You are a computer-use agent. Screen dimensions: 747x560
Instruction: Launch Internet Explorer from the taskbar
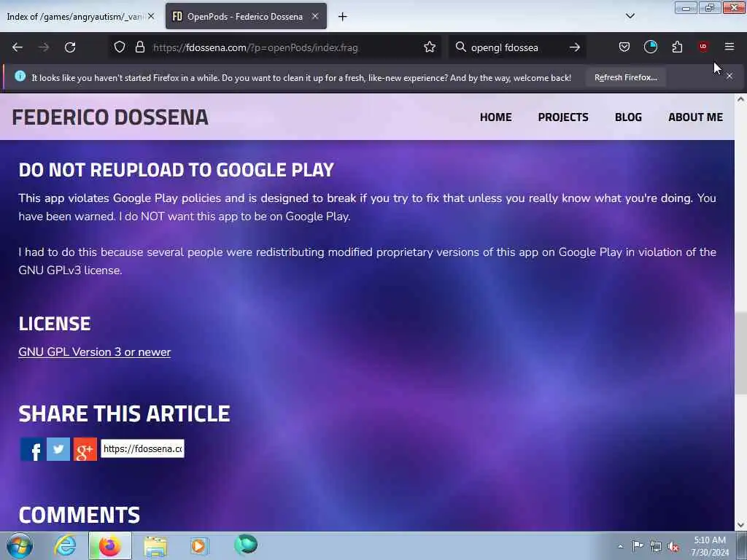[x=65, y=545]
